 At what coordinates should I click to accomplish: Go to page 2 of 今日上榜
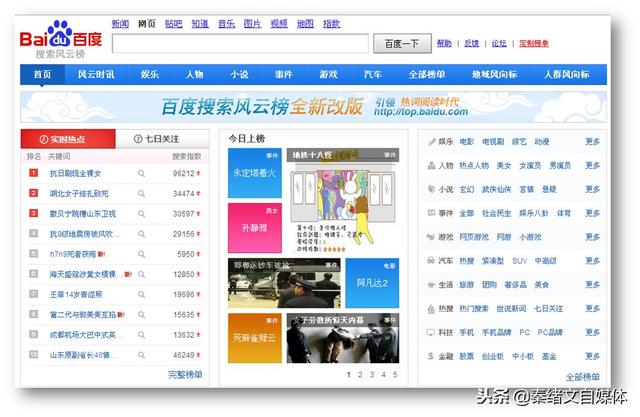[360, 375]
